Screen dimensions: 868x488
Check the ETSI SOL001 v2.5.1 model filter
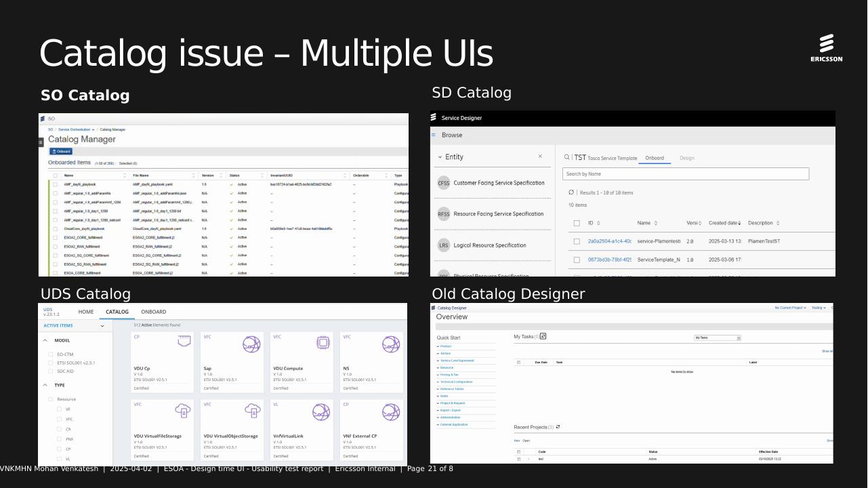point(51,363)
